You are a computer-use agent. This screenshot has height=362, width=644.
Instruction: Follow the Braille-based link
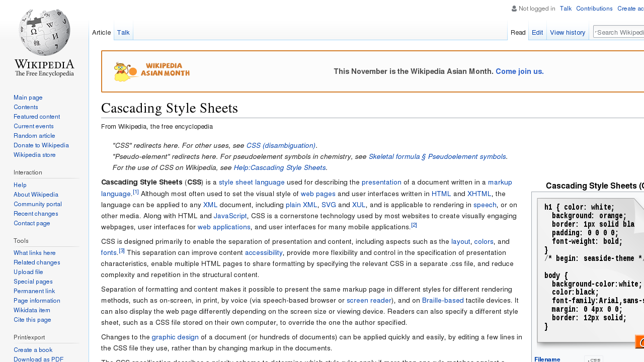(x=443, y=300)
